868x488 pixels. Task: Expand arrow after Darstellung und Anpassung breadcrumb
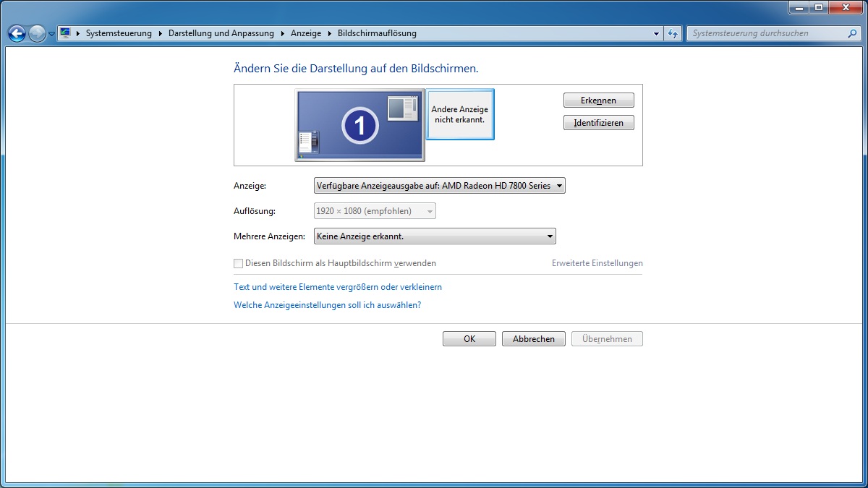click(x=282, y=33)
